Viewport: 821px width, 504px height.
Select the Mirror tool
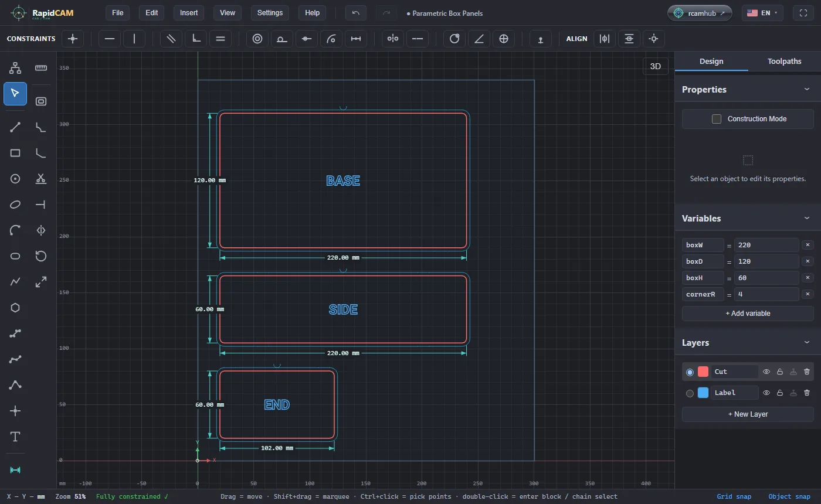(x=41, y=230)
